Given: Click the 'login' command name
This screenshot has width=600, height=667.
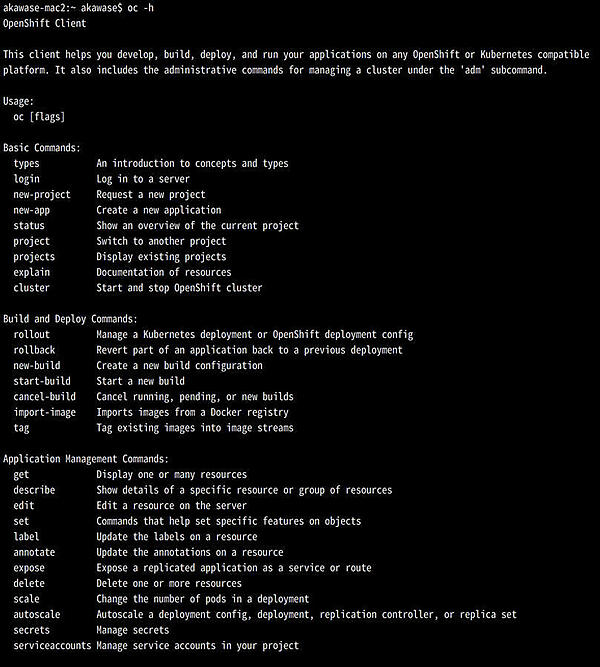Looking at the screenshot, I should tap(27, 179).
